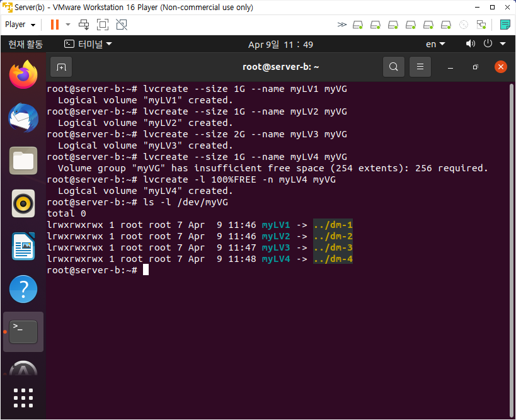The width and height of the screenshot is (516, 420).
Task: Click the 'total 0' output line
Action: coord(67,213)
